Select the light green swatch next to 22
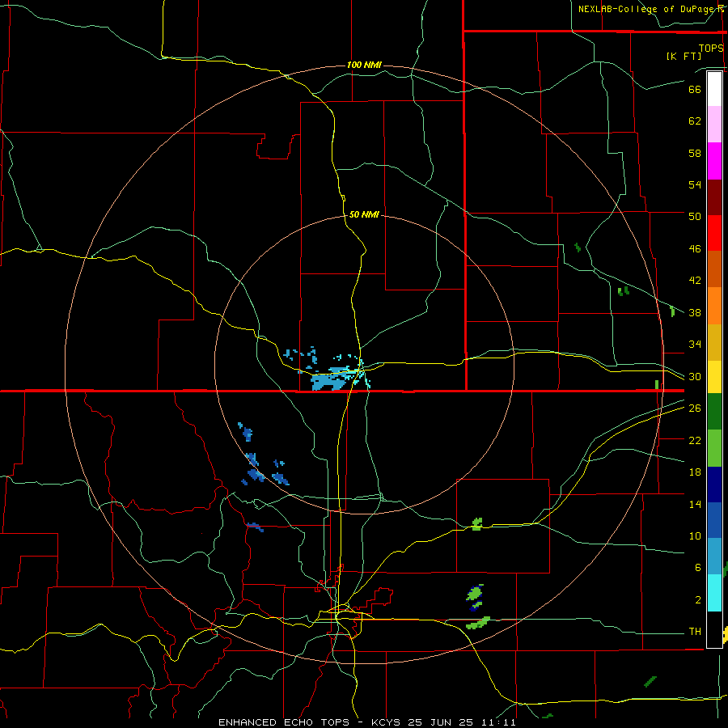Viewport: 728px width, 728px height. (x=714, y=448)
